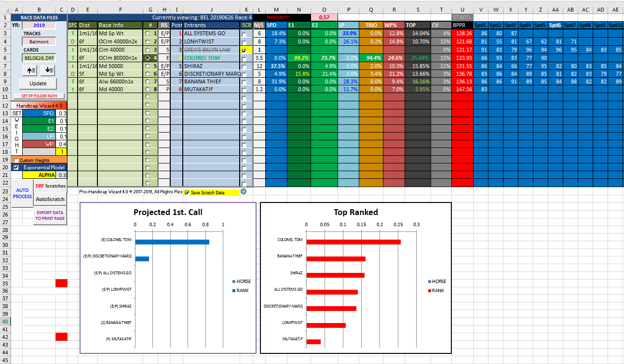
Task: Enable the Custom Weights checkbox
Action: (16, 160)
